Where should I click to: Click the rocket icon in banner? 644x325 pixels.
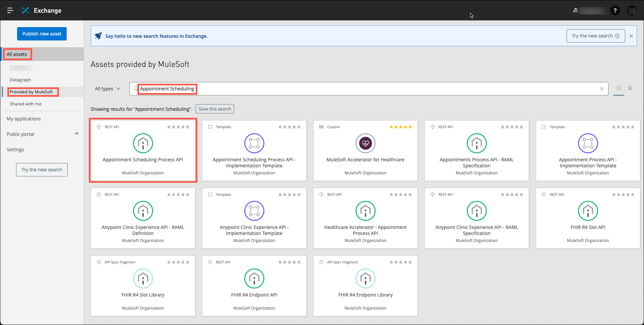[x=98, y=36]
